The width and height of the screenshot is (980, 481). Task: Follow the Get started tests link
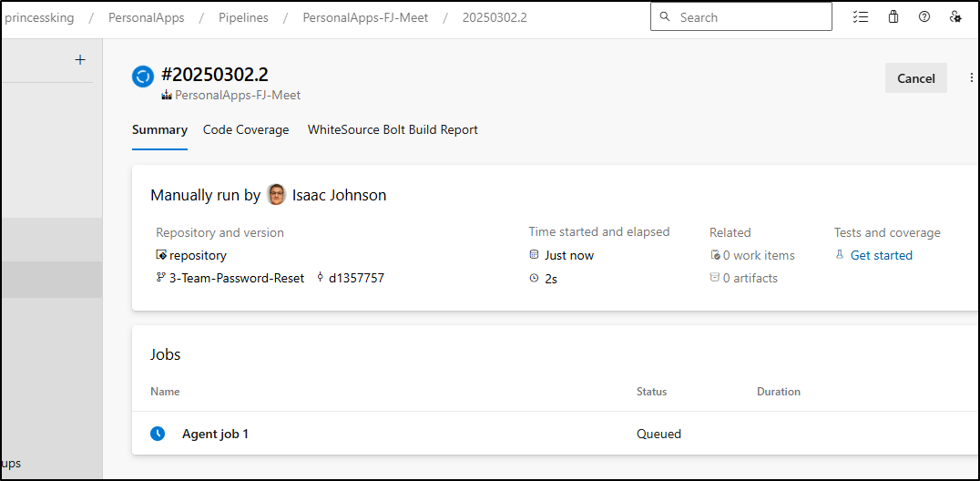[x=882, y=255]
